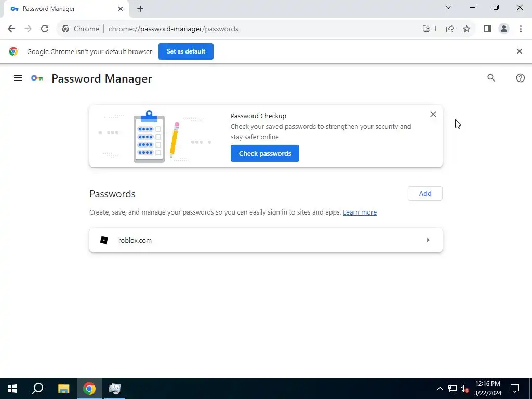This screenshot has height=399, width=532.
Task: Show hidden system tray icons
Action: click(x=440, y=389)
